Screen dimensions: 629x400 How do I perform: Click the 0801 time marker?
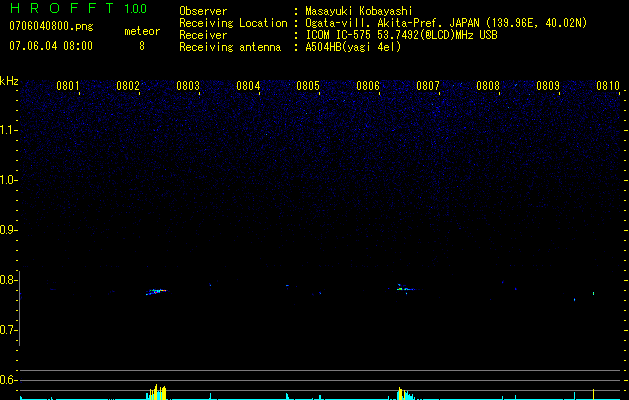(x=67, y=85)
